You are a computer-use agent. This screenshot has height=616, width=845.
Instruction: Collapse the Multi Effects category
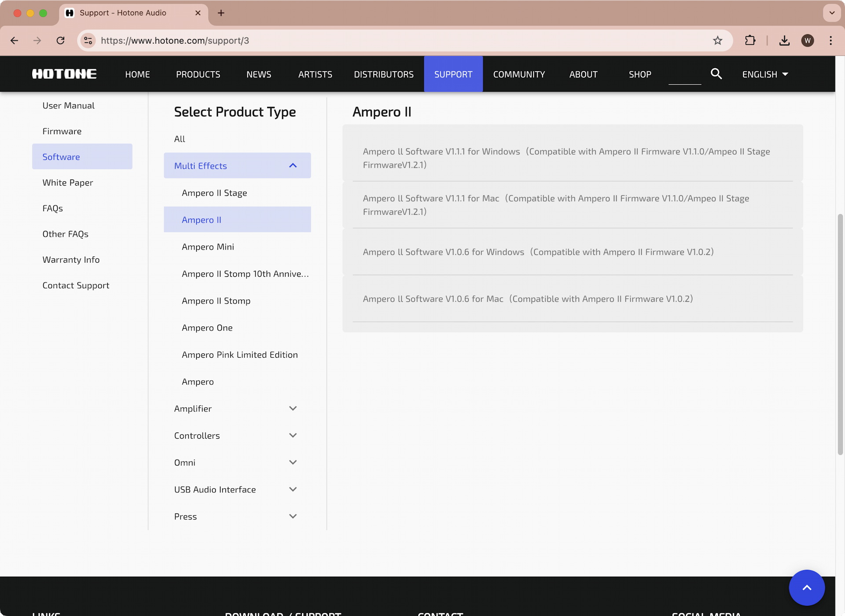[237, 165]
